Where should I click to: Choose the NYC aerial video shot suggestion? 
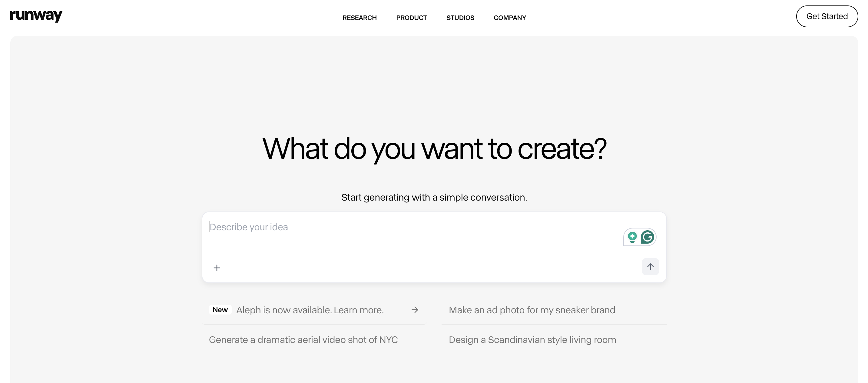[303, 339]
